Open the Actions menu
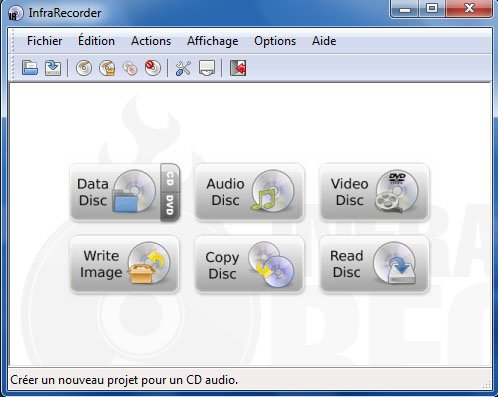Image resolution: width=498 pixels, height=397 pixels. pos(151,41)
